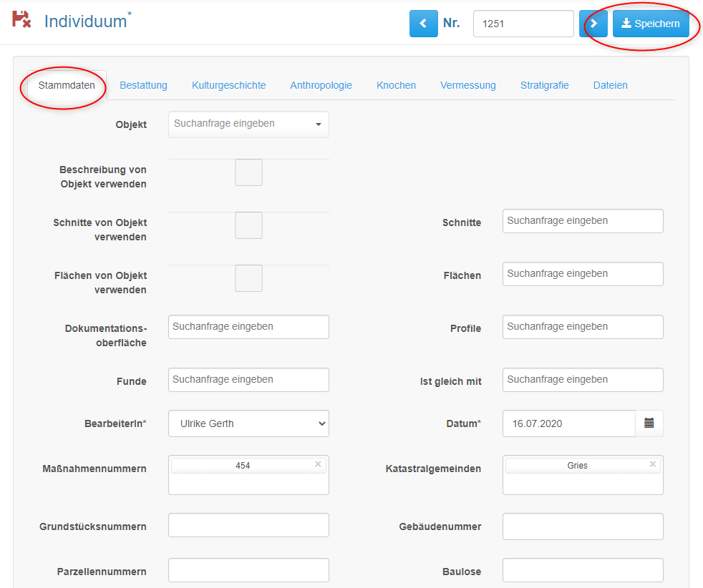703x588 pixels.
Task: Open the Stratigrafie tab
Action: point(544,85)
